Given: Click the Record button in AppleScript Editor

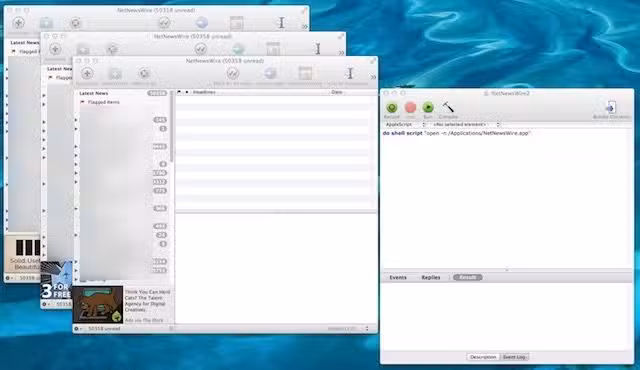Looking at the screenshot, I should tap(392, 108).
